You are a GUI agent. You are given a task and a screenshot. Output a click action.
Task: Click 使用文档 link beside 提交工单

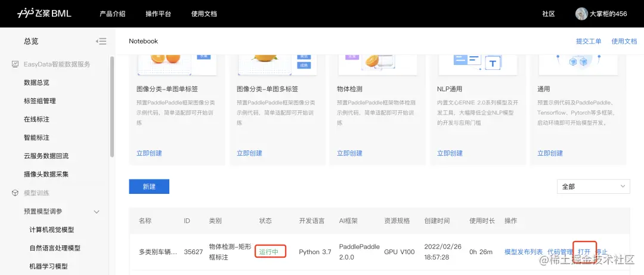pyautogui.click(x=624, y=41)
